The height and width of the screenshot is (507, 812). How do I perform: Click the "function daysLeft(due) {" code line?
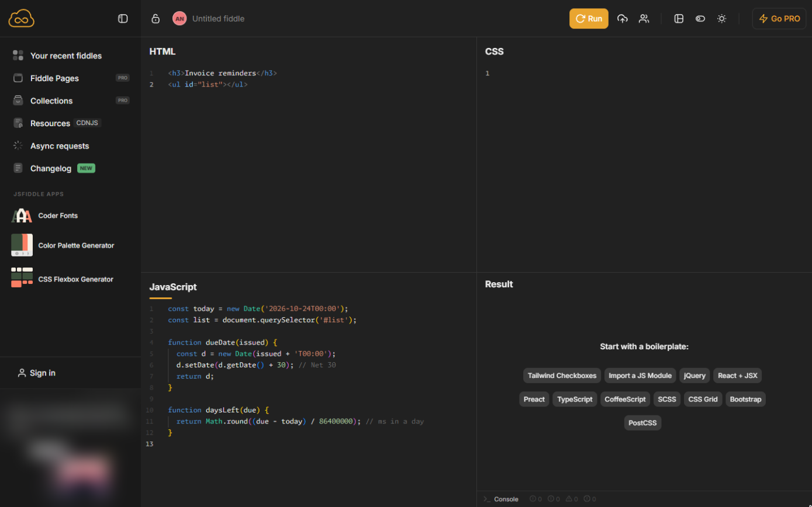[x=219, y=410]
